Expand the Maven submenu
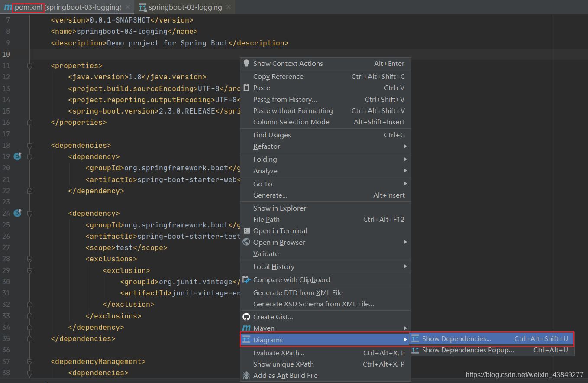This screenshot has height=383, width=588. point(325,328)
